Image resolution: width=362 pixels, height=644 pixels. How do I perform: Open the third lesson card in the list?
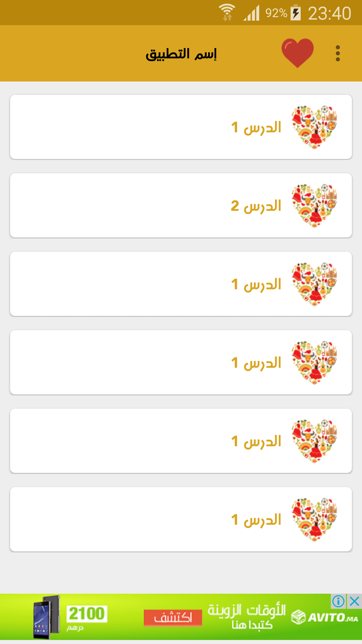(x=181, y=284)
